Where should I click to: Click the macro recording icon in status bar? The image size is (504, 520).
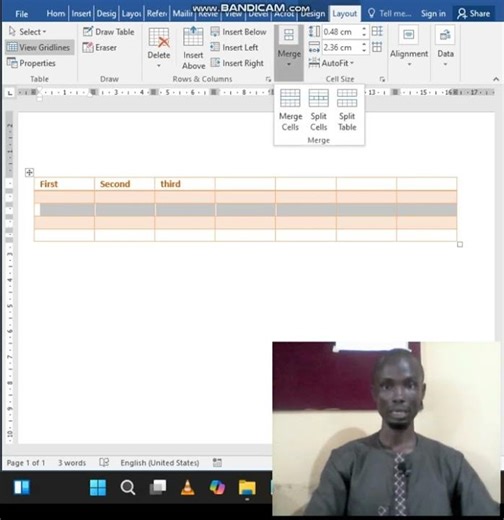217,462
